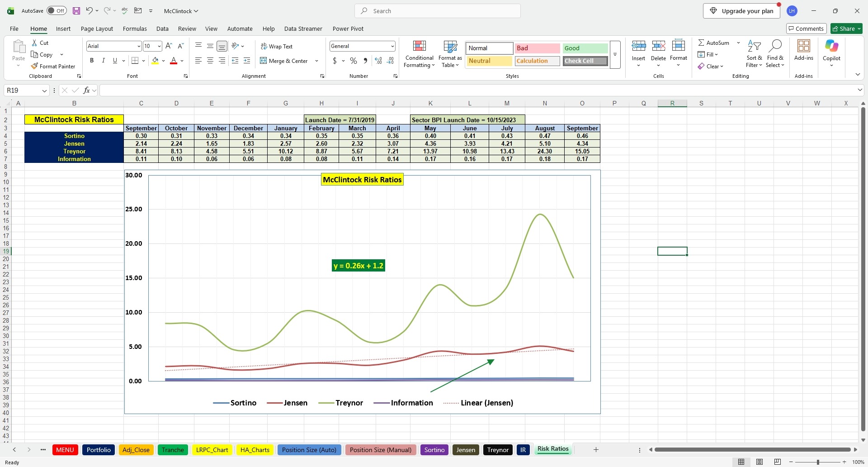
Task: Collapse the ribbon with chevron
Action: tap(858, 74)
